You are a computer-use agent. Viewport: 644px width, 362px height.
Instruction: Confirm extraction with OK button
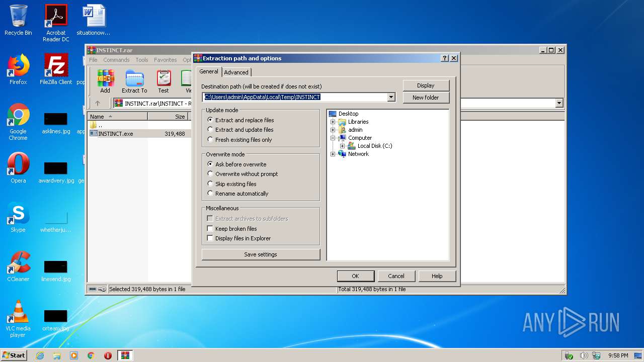click(x=355, y=276)
